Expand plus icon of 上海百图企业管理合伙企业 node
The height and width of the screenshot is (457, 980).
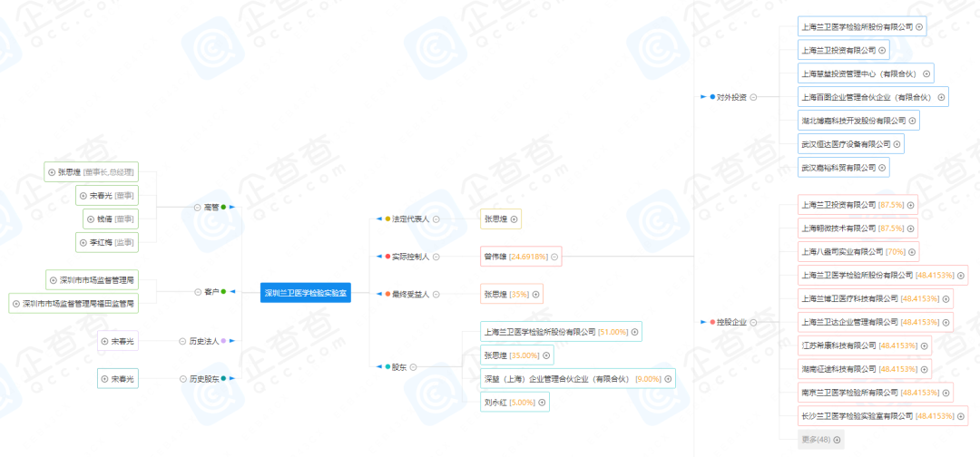coord(941,97)
